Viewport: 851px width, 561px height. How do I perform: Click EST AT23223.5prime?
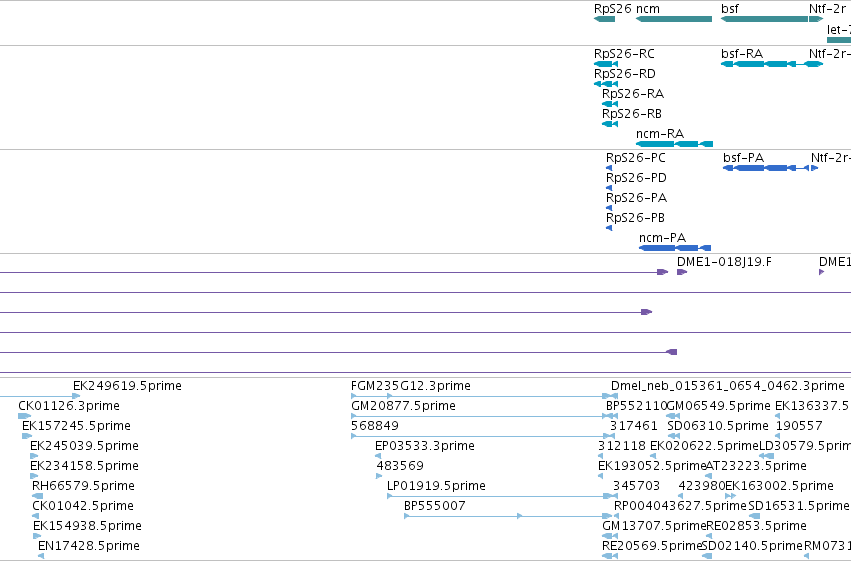tap(756, 466)
